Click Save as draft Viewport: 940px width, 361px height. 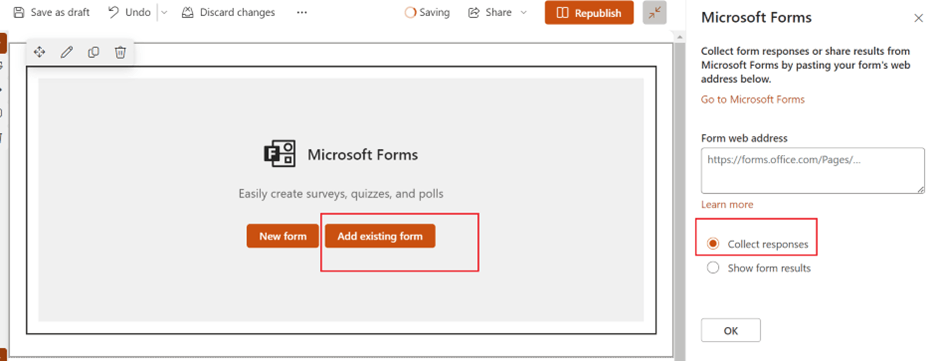click(x=52, y=13)
